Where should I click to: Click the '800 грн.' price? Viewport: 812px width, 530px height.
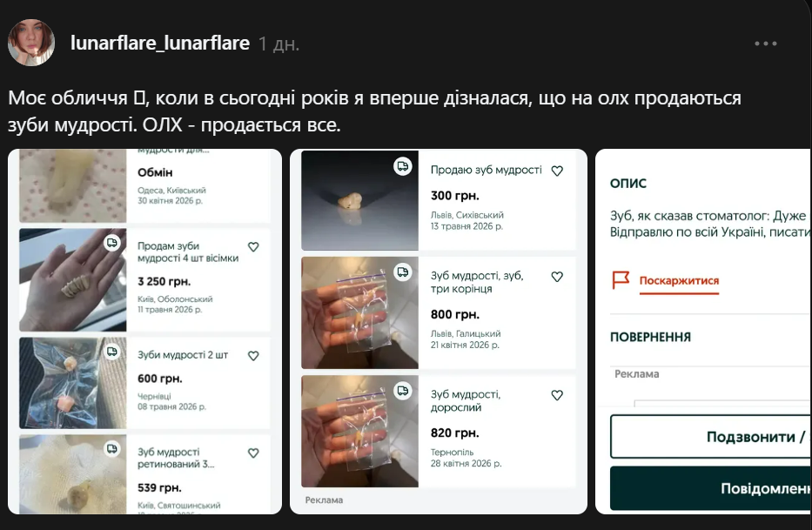(x=454, y=314)
